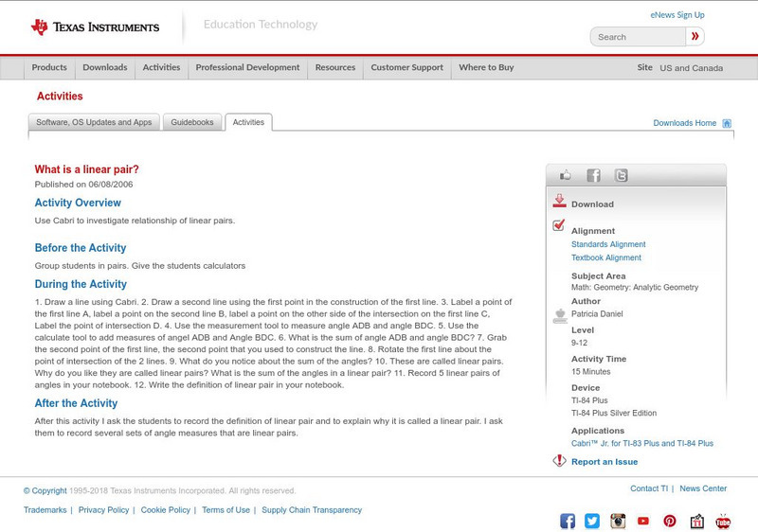Screen dimensions: 758x532
Task: Open the Cookie Policy footer link
Action: 165,510
